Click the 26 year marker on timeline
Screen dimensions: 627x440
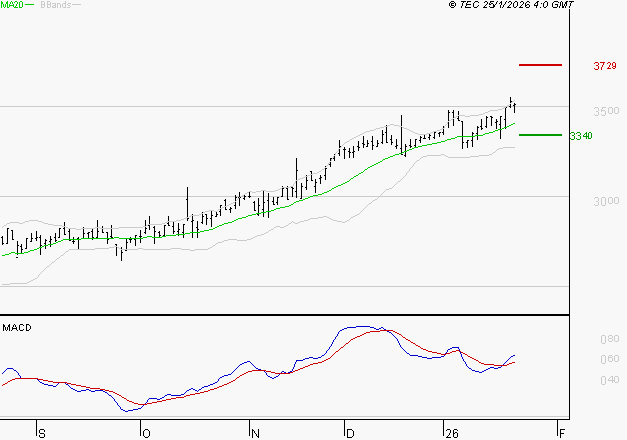click(450, 433)
